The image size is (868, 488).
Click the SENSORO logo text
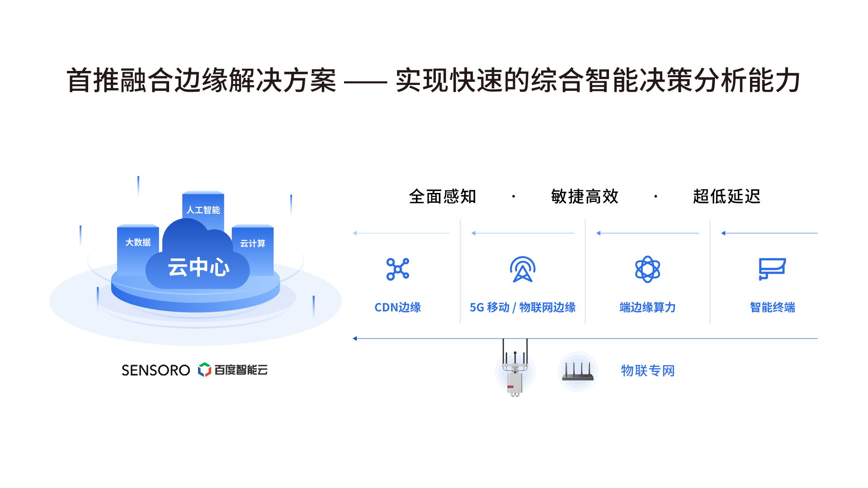coord(156,370)
